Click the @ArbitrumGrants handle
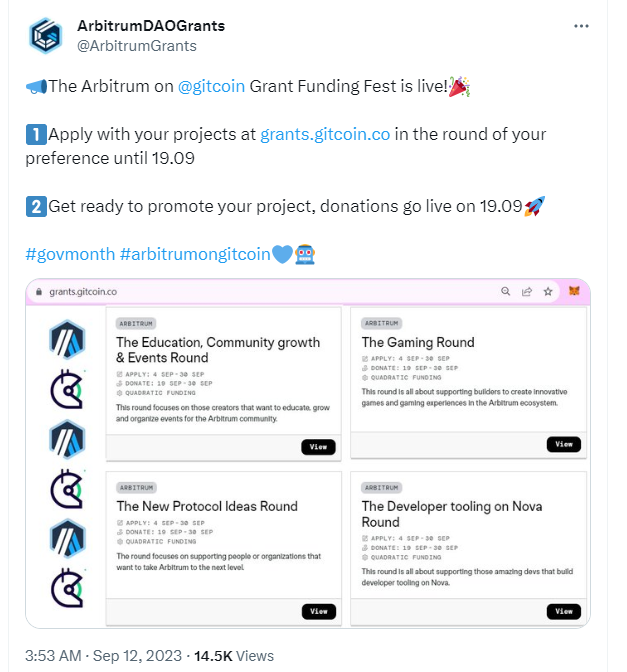Image resolution: width=627 pixels, height=672 pixels. point(136,45)
